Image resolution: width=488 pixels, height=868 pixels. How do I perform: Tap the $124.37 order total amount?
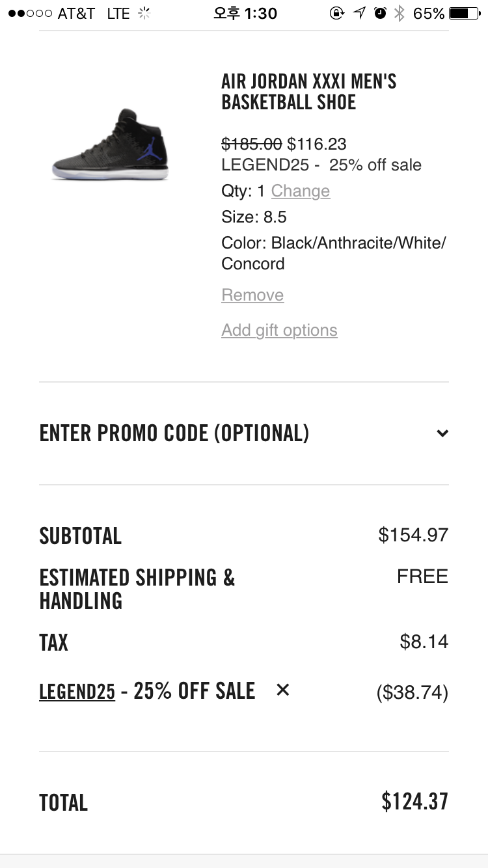click(414, 801)
